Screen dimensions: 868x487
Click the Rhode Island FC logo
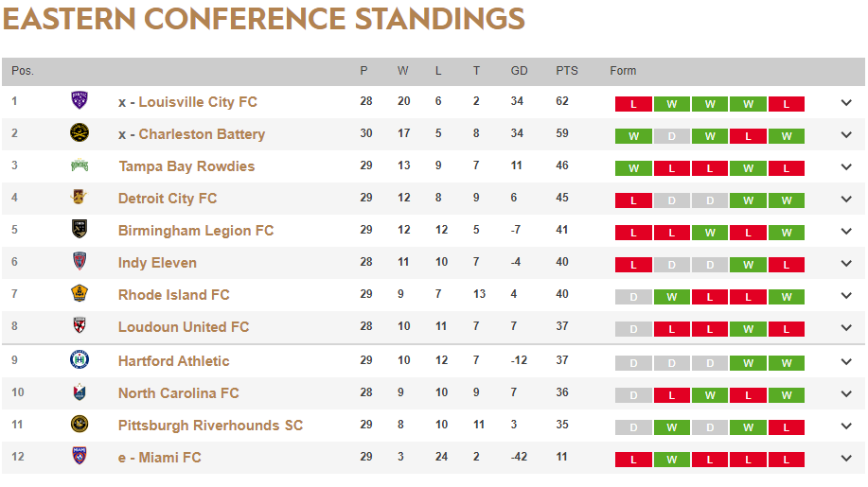(80, 294)
